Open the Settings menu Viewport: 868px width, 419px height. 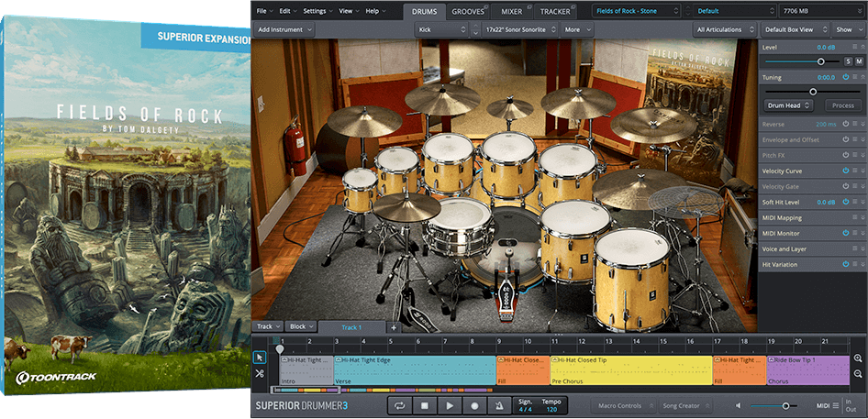tap(317, 11)
